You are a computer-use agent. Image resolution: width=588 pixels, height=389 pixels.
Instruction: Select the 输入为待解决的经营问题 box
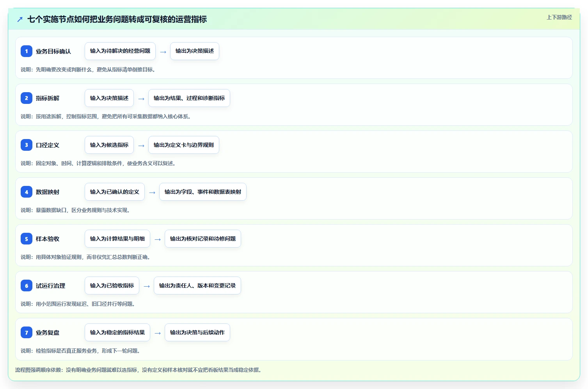[x=120, y=51]
